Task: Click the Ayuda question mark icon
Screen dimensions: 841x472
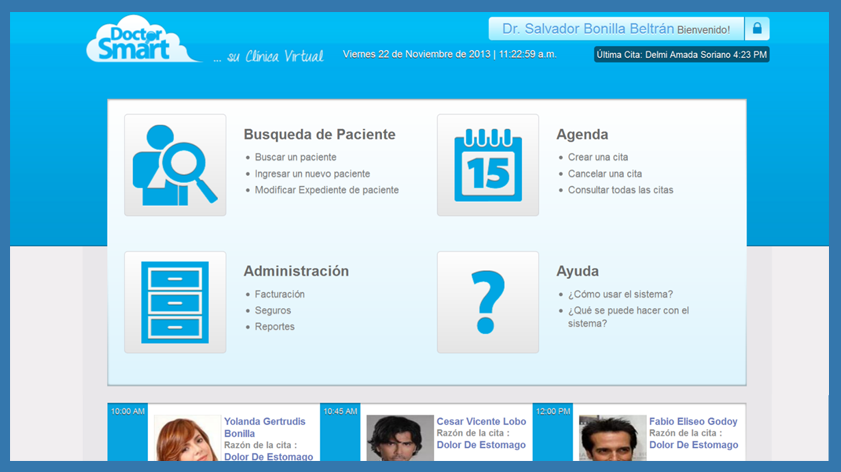Action: [488, 302]
